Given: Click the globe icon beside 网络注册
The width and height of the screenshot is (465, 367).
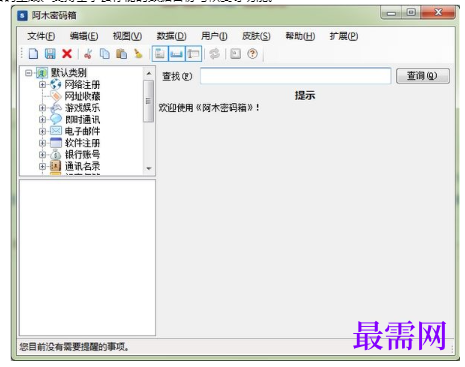Looking at the screenshot, I should click(56, 85).
